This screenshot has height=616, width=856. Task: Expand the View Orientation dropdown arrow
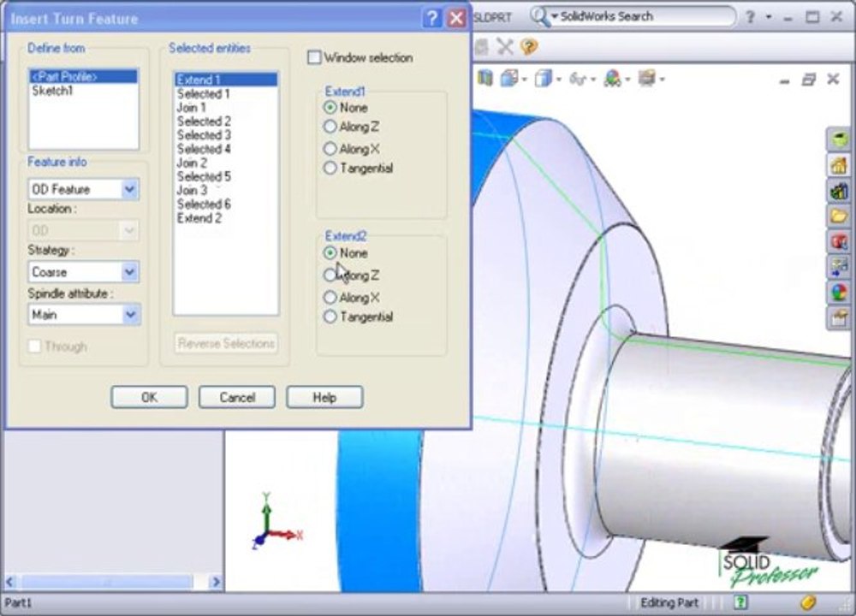[x=525, y=80]
